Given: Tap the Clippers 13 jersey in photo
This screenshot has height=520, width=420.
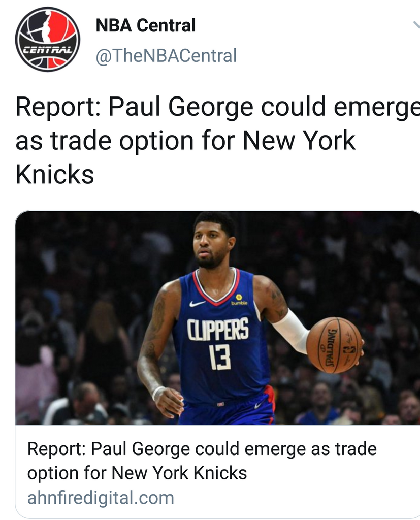Looking at the screenshot, I should tap(220, 335).
